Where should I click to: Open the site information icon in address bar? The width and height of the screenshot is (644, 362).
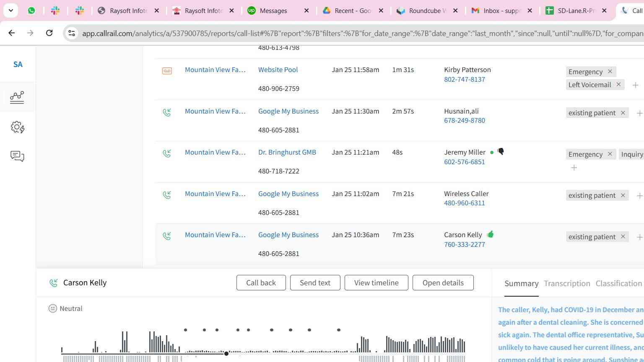point(72,33)
